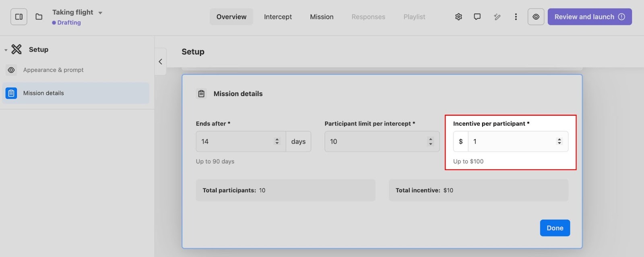The width and height of the screenshot is (644, 257).
Task: Click the Review and launch button
Action: [x=589, y=17]
